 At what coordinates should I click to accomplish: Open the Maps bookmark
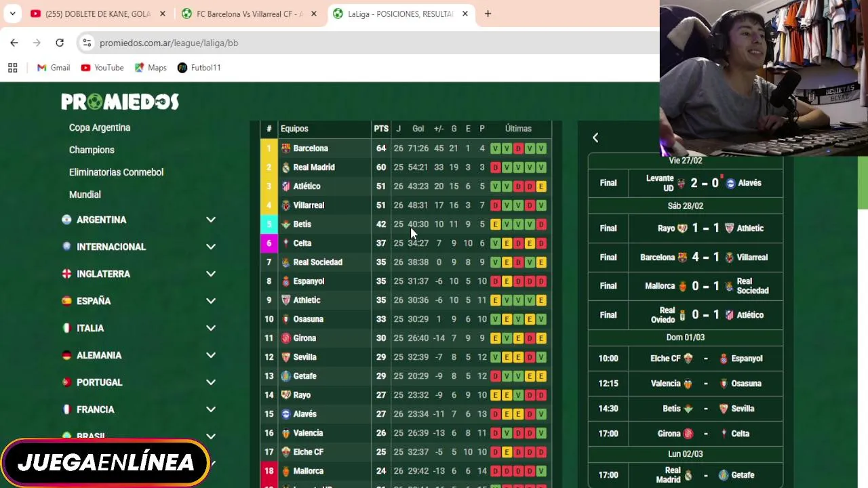(151, 68)
